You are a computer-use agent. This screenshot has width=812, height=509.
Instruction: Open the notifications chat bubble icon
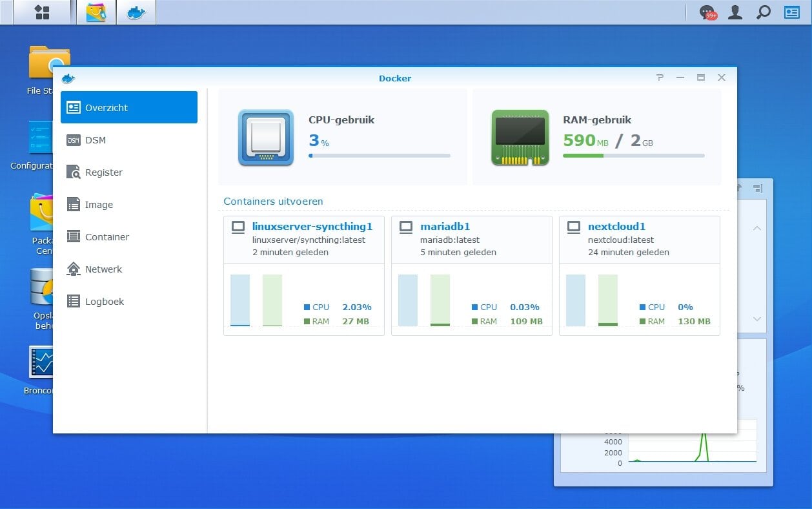pyautogui.click(x=707, y=12)
